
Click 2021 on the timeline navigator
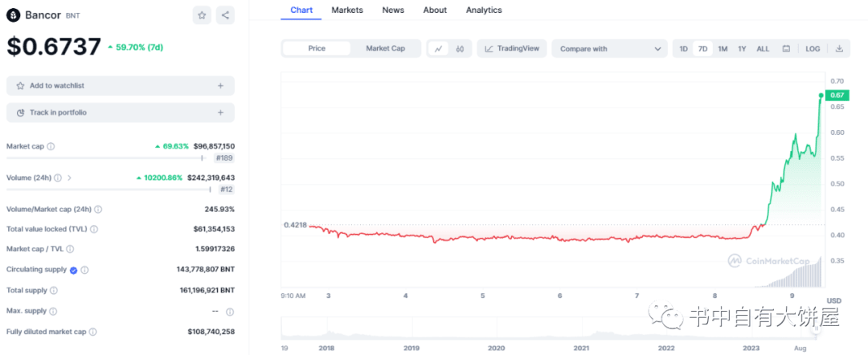[581, 348]
